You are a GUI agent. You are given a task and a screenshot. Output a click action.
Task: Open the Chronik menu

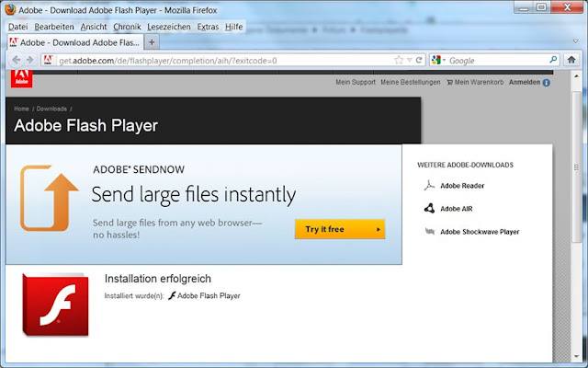pyautogui.click(x=127, y=27)
